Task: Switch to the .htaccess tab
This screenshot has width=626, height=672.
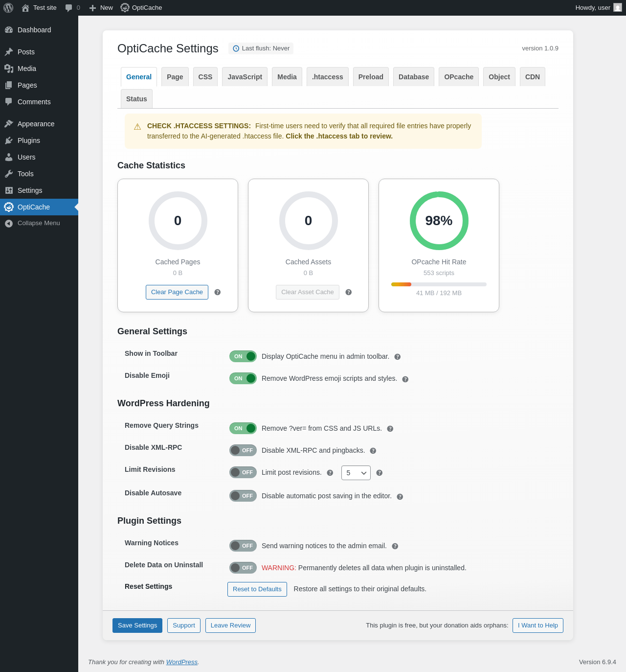Action: (x=328, y=77)
